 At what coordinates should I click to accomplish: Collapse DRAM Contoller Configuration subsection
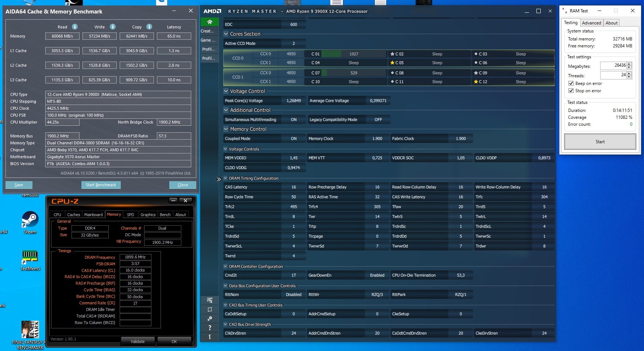tap(225, 266)
